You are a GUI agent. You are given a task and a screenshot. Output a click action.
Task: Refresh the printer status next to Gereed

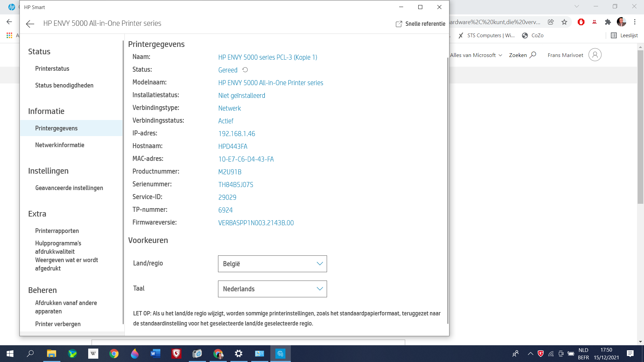(x=245, y=70)
